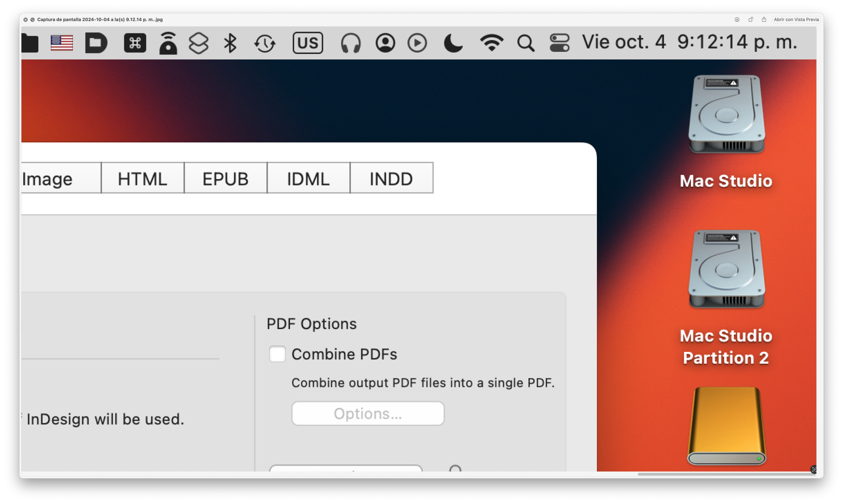Open Spotlight search magnifier icon
Screen dimensions: 843x504
pyautogui.click(x=526, y=43)
